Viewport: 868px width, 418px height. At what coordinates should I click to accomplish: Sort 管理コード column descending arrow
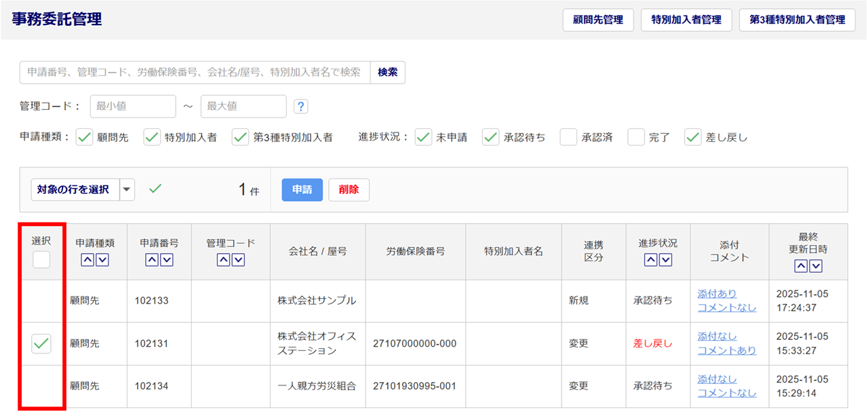click(x=238, y=260)
